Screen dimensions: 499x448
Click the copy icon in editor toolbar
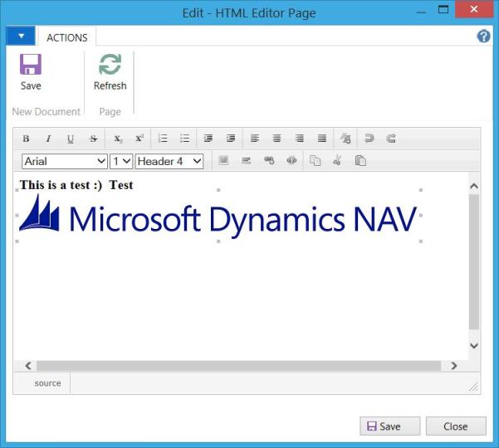(315, 161)
